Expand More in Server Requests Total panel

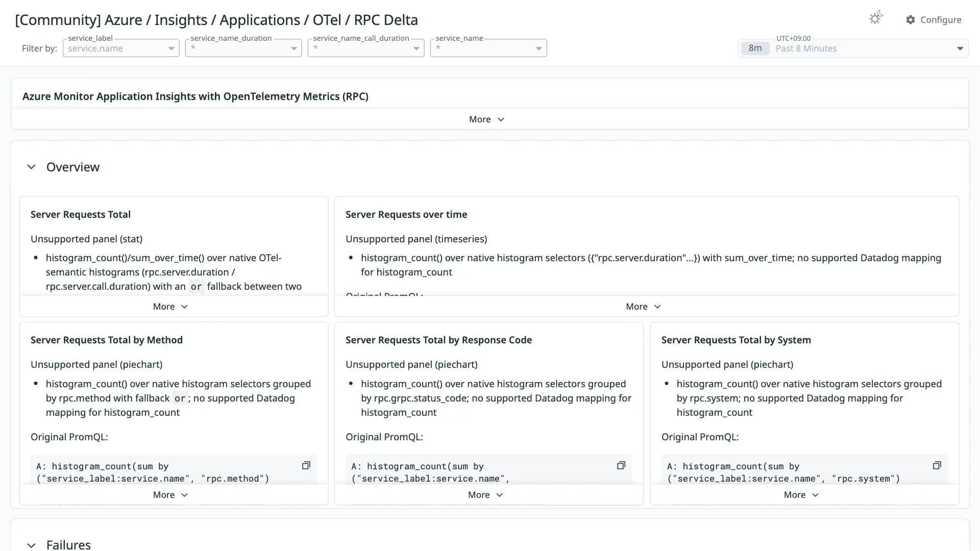click(170, 306)
